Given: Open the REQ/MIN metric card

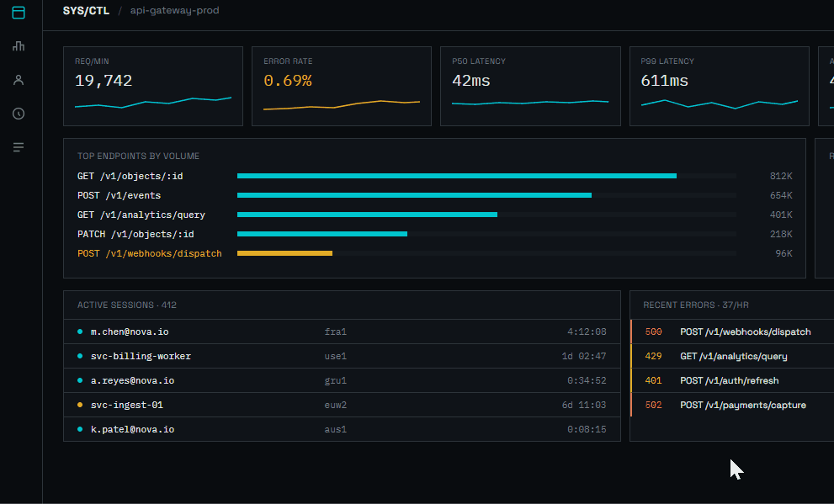Looking at the screenshot, I should click(153, 86).
